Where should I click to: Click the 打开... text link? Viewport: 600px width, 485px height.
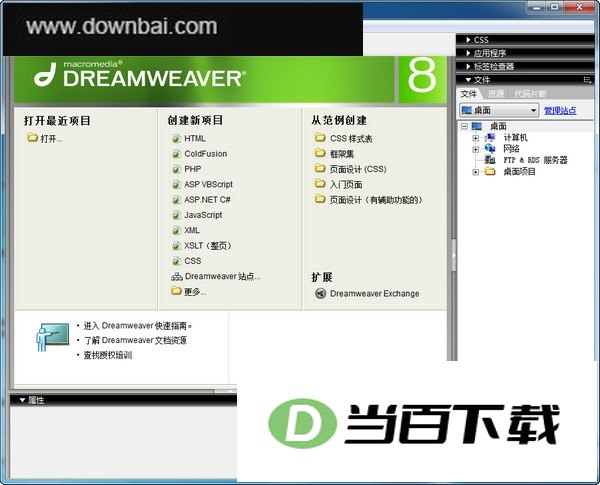tap(51, 139)
